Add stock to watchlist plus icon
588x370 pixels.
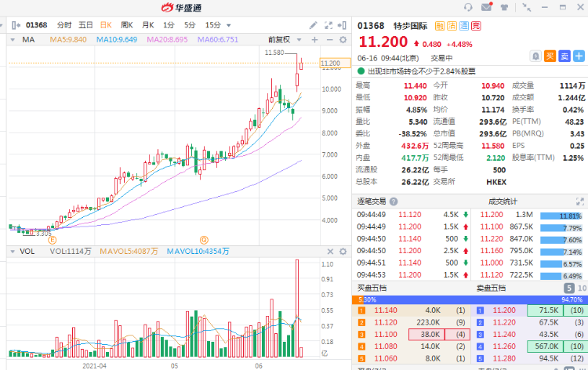point(579,56)
